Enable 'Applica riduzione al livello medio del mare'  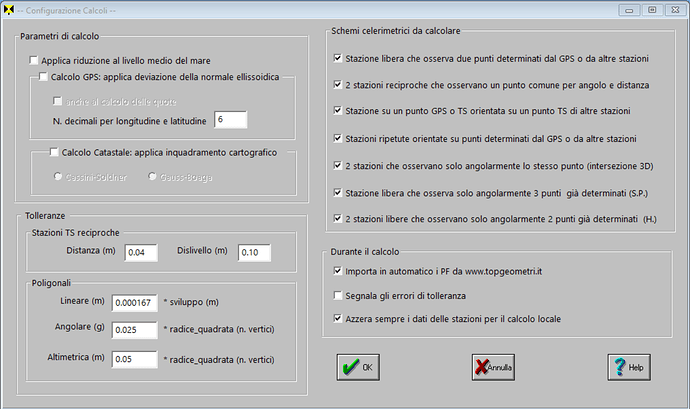[x=34, y=60]
